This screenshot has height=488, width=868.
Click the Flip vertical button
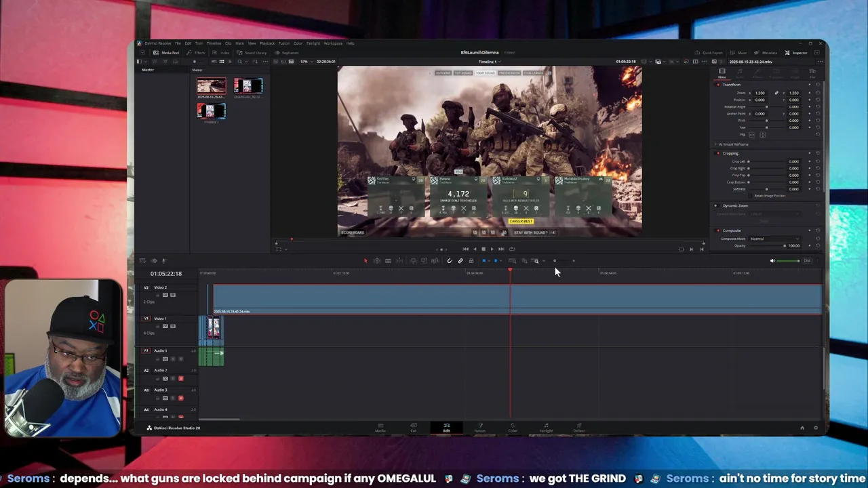[763, 135]
